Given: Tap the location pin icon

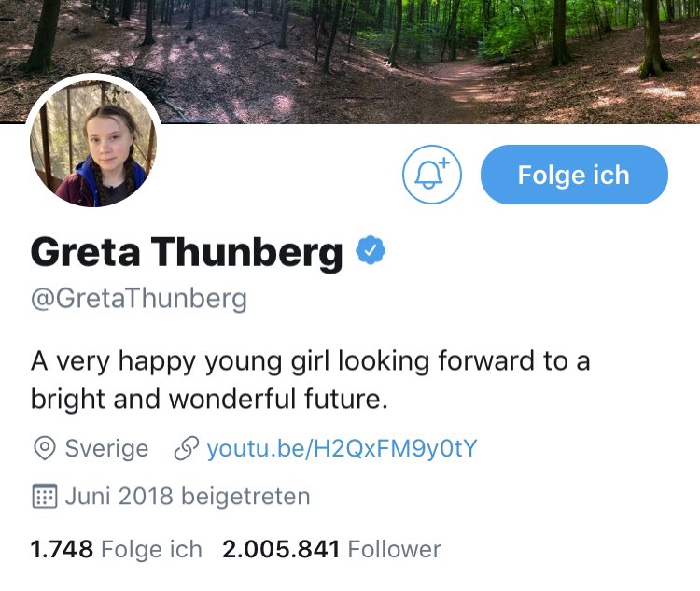Looking at the screenshot, I should click(45, 448).
